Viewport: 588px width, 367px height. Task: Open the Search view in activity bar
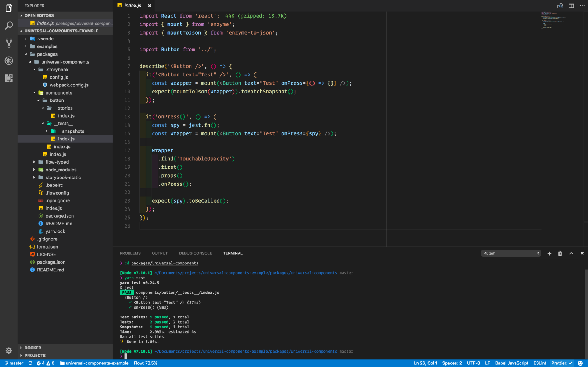click(9, 25)
